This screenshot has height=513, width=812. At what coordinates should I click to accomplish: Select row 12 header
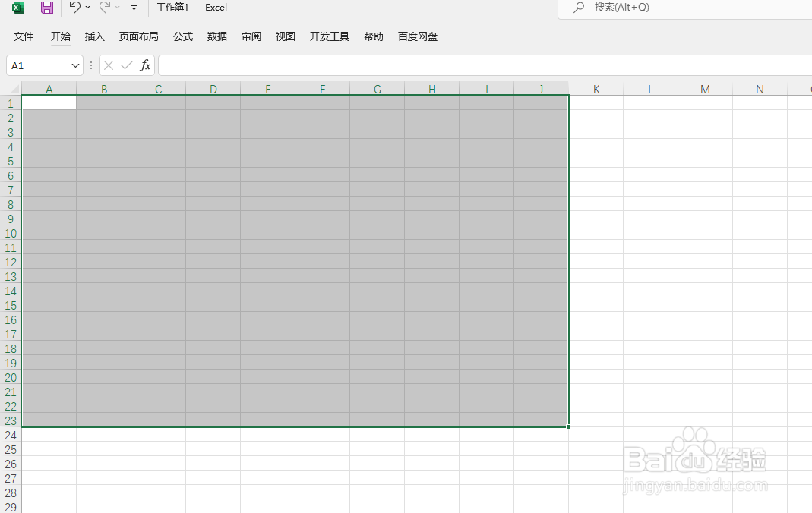coord(11,262)
